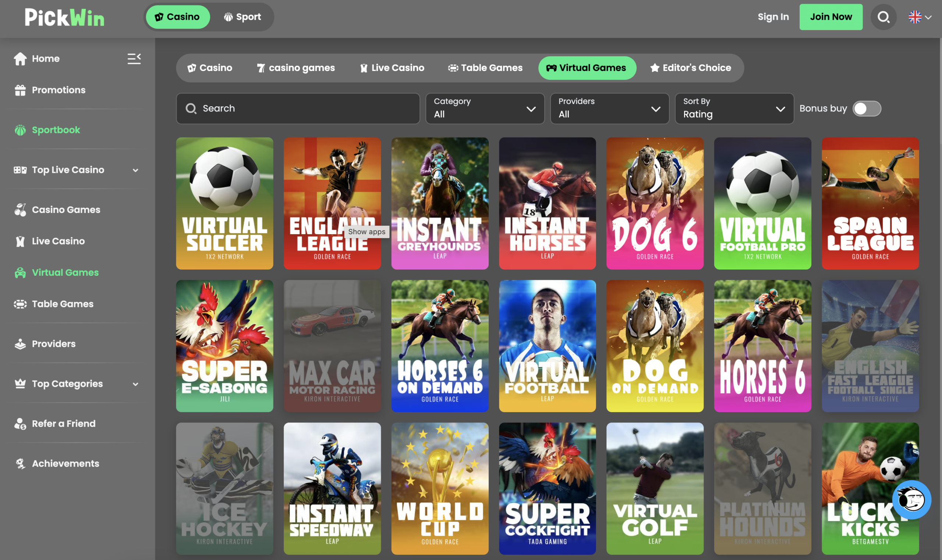Image resolution: width=942 pixels, height=560 pixels.
Task: Open the Super Cockfight game tile
Action: (548, 489)
